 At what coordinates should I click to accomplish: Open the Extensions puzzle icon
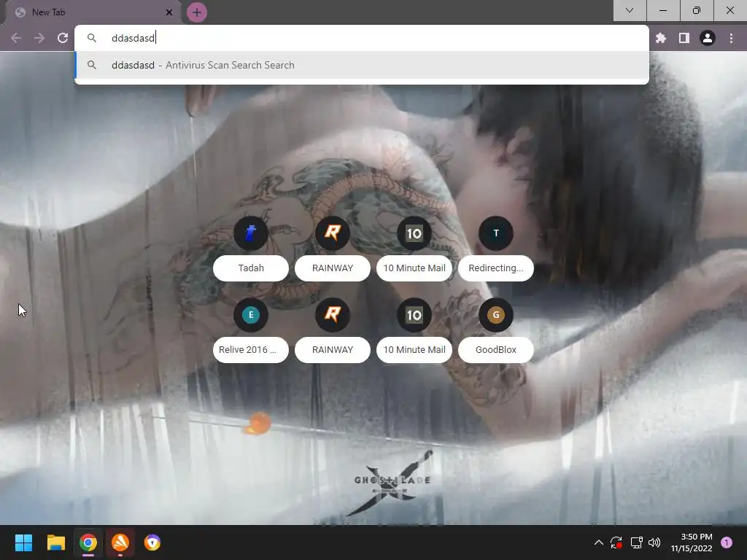[x=661, y=38]
